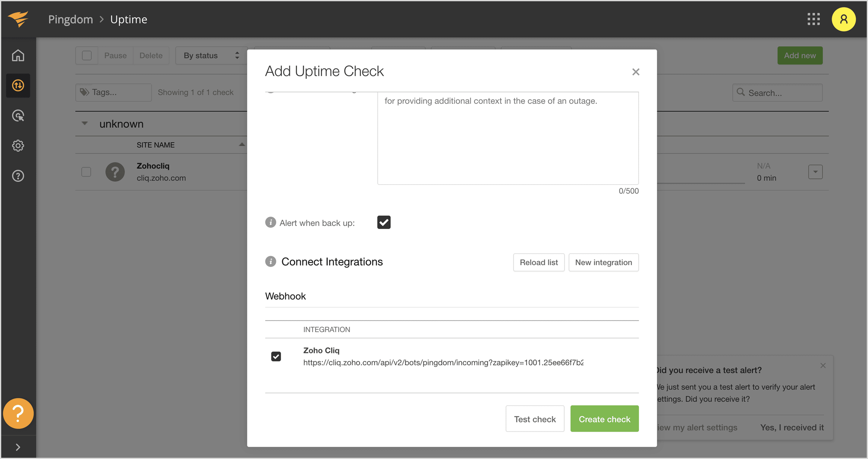Click the orange help chat bubble
868x459 pixels.
(18, 413)
